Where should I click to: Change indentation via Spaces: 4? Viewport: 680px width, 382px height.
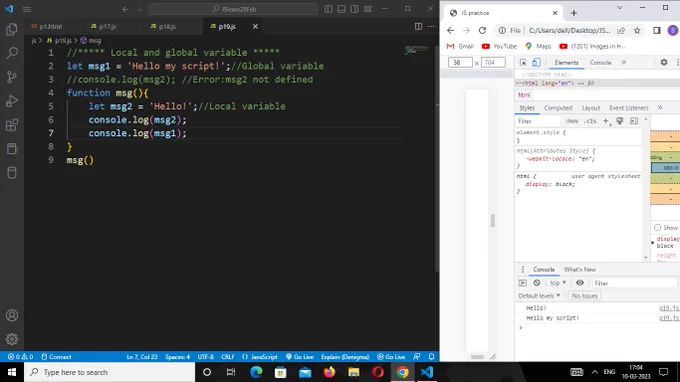tap(177, 357)
